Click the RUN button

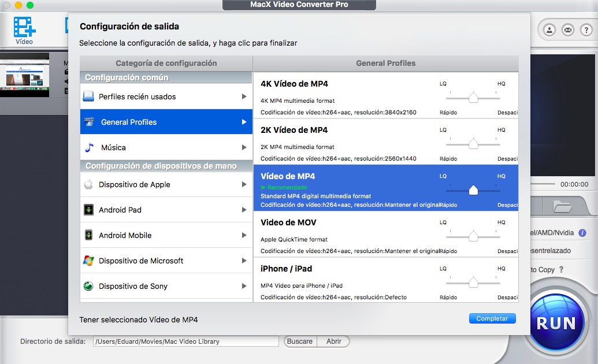[x=556, y=323]
